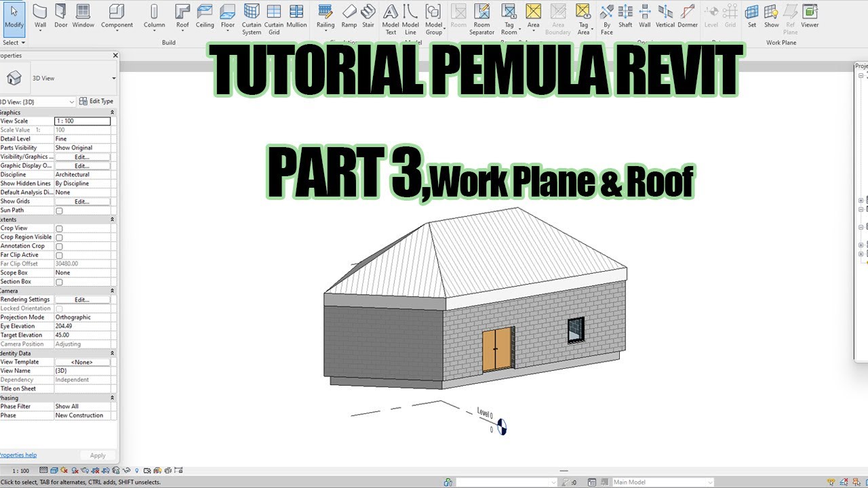The image size is (868, 488).
Task: Click the Model Text tool
Action: point(391,19)
